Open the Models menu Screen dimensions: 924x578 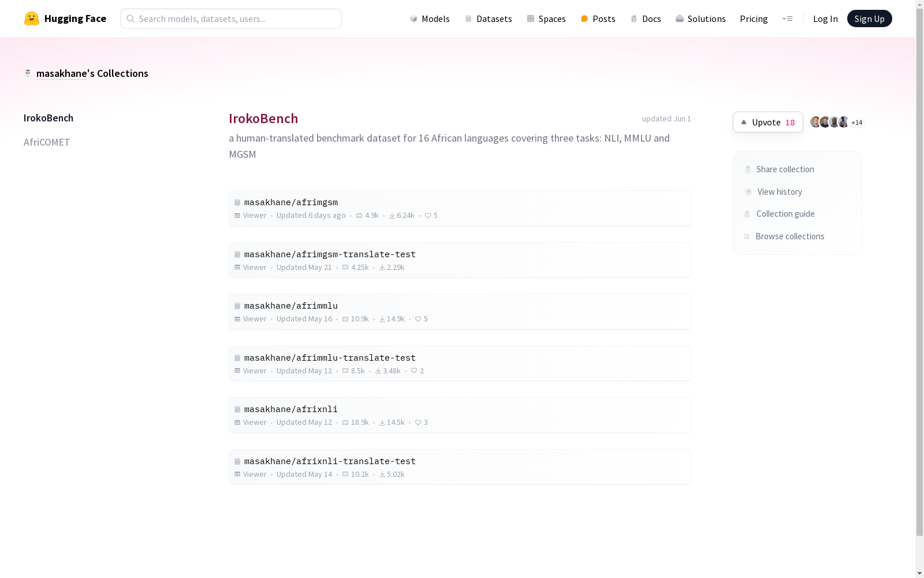(430, 18)
